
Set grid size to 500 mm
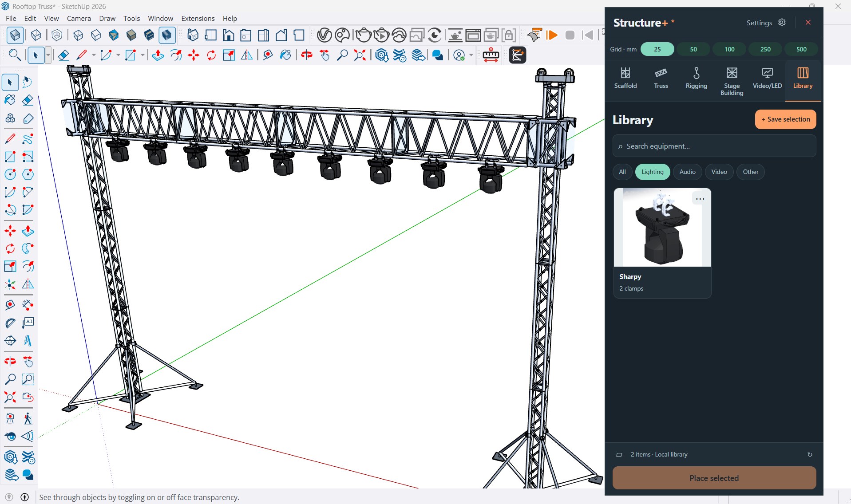[x=801, y=49]
